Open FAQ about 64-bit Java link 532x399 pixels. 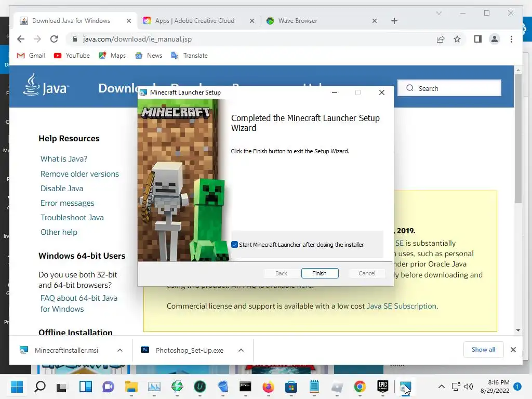[79, 303]
